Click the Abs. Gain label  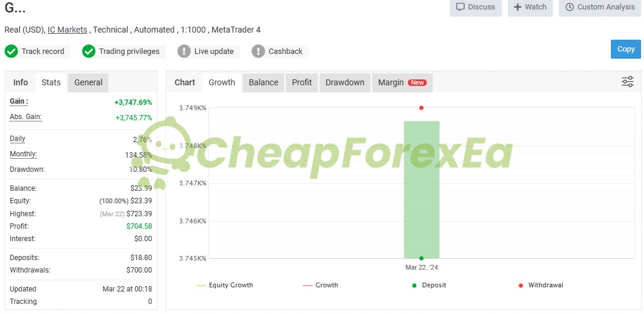[x=26, y=117]
